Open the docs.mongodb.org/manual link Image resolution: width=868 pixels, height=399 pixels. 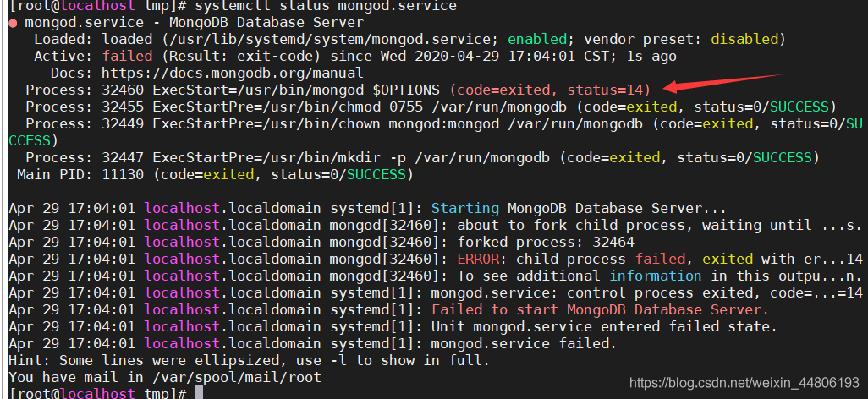[233, 73]
